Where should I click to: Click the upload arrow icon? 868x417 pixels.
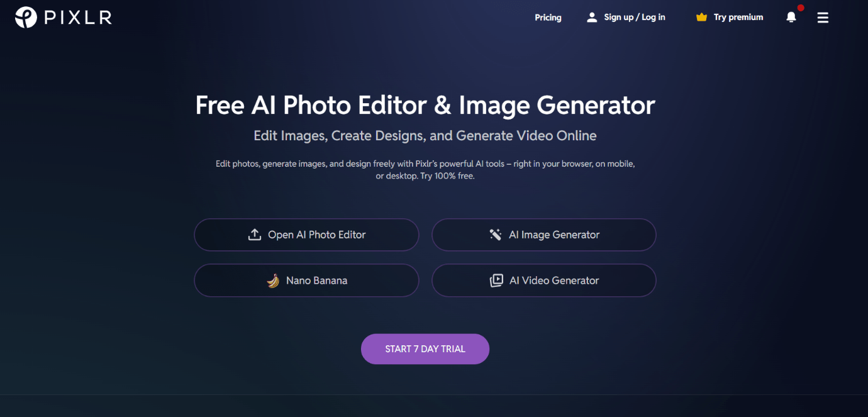(x=254, y=235)
